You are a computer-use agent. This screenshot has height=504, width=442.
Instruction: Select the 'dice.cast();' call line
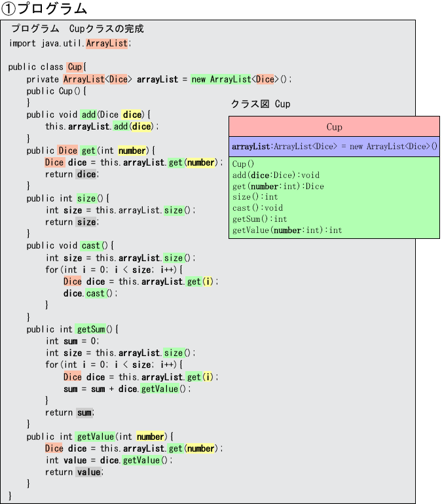tap(90, 293)
